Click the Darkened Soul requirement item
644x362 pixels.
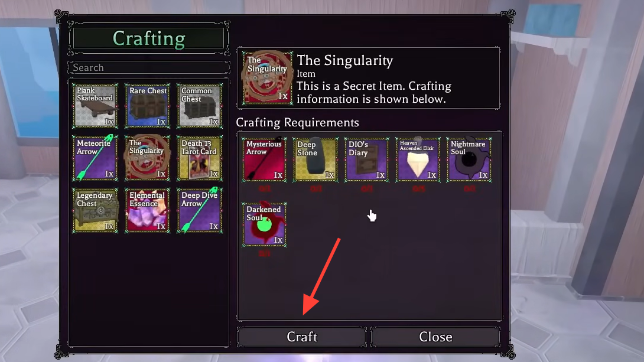click(x=264, y=224)
